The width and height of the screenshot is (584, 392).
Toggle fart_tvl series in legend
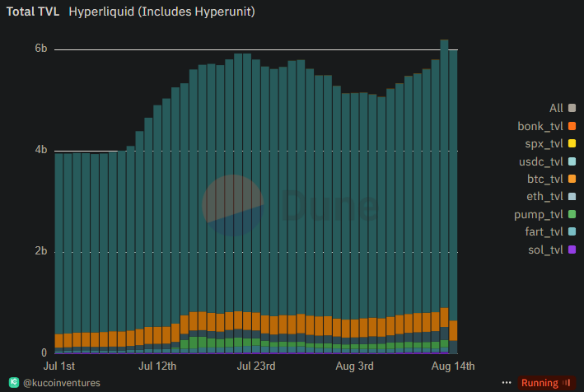pyautogui.click(x=550, y=232)
